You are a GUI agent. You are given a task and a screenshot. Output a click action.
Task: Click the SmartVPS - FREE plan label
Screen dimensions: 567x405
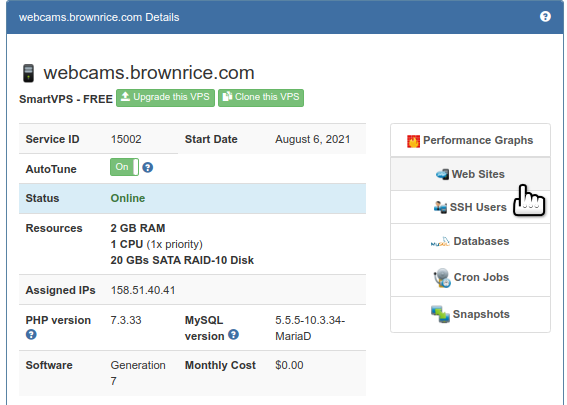pyautogui.click(x=66, y=99)
